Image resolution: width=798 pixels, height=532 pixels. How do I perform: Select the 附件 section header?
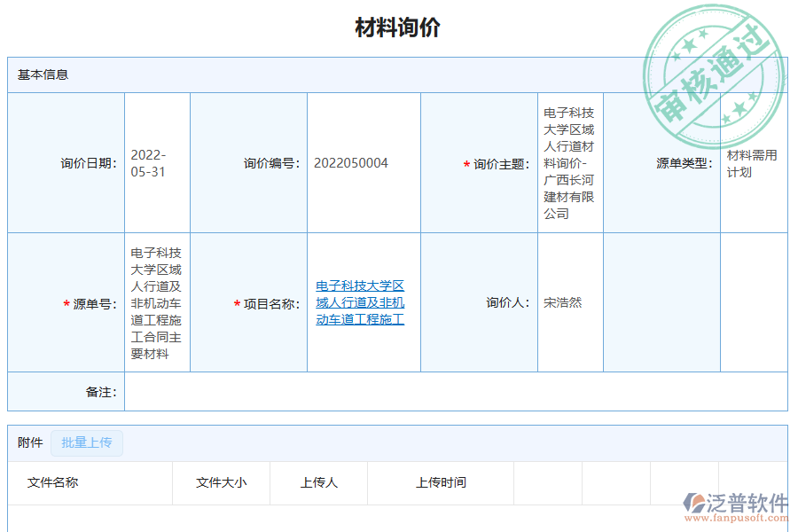pos(27,442)
